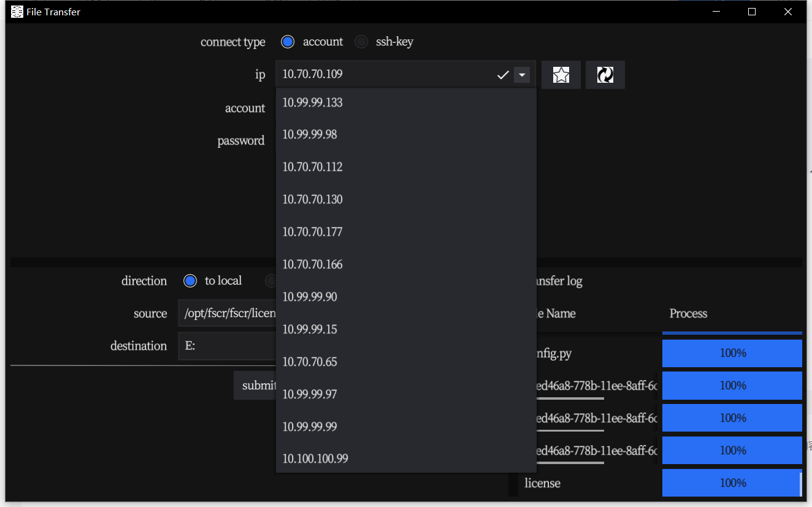Choose 10.100.100.99 from the ip list
Screen dimensions: 812x507
point(406,459)
